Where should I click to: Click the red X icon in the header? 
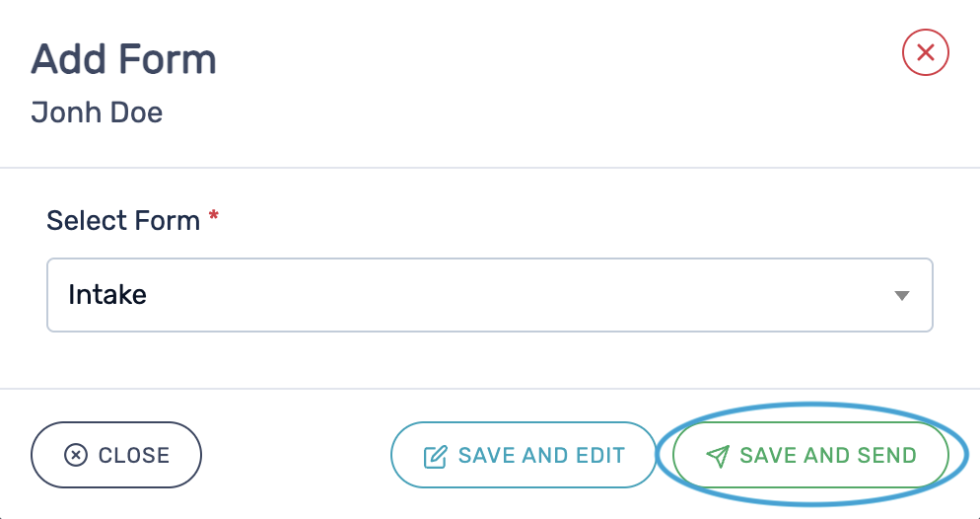pos(925,53)
